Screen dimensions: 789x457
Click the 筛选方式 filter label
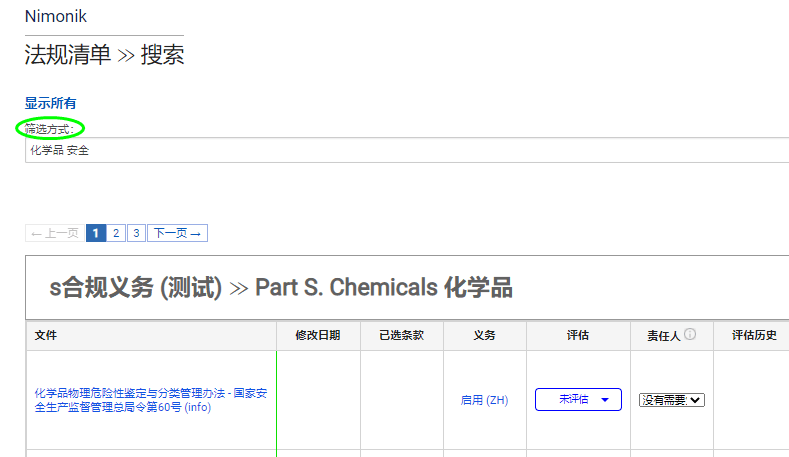click(50, 128)
